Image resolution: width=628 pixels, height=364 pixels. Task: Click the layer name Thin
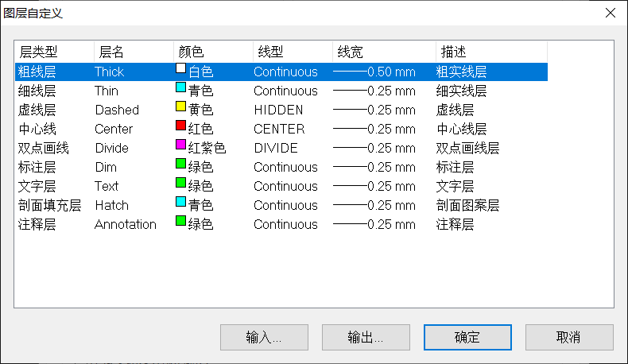tap(107, 91)
